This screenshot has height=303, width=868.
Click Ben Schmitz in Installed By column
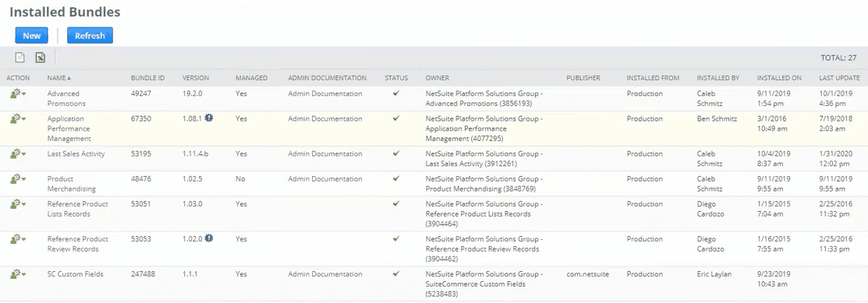(717, 119)
